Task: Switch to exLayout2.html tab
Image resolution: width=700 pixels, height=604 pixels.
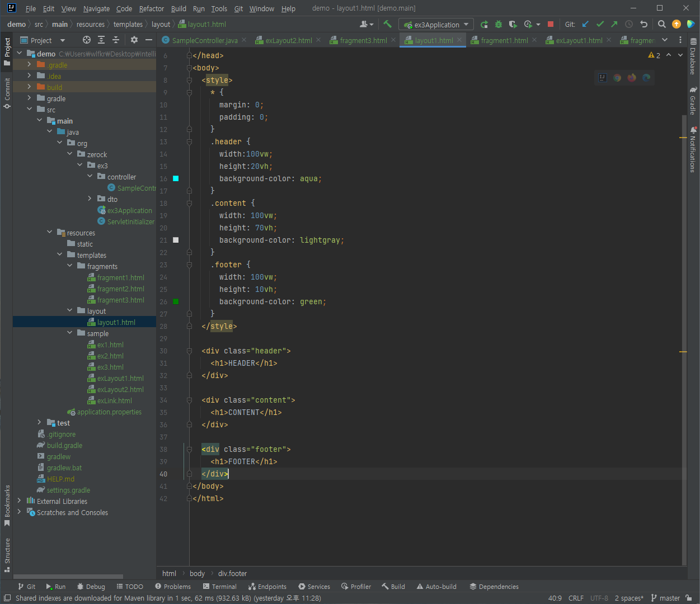Action: click(289, 40)
